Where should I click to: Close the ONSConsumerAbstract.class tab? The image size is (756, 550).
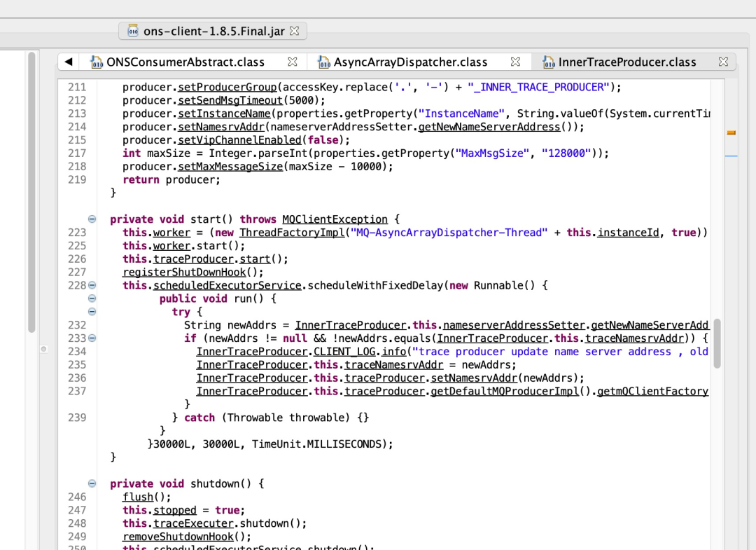click(x=292, y=62)
